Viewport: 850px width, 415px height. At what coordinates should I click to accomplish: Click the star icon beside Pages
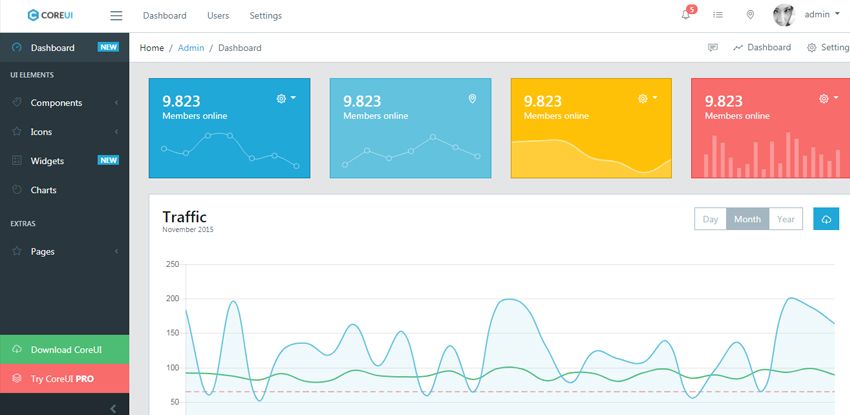(x=17, y=251)
